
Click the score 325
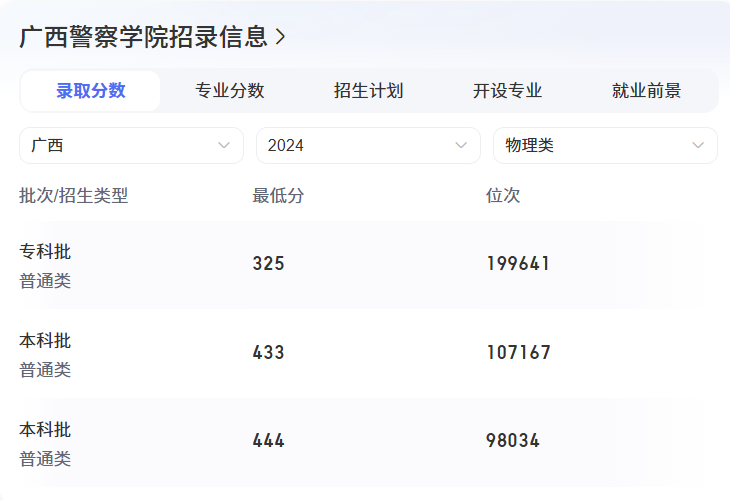tap(269, 264)
